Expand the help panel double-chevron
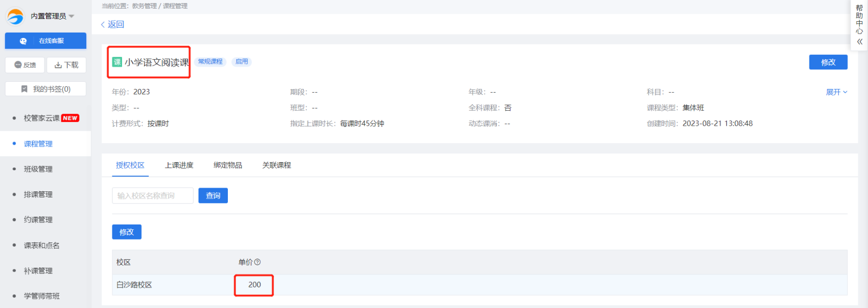This screenshot has height=308, width=868. 859,42
